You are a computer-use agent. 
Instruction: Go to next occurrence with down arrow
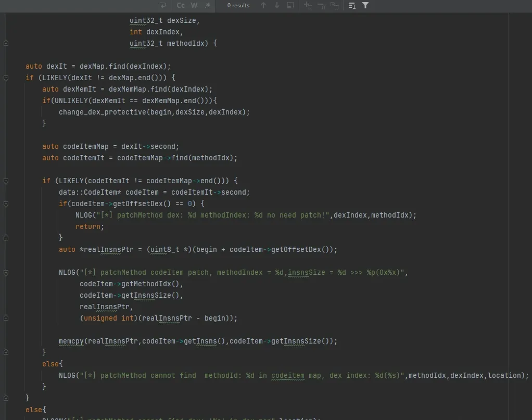point(277,5)
